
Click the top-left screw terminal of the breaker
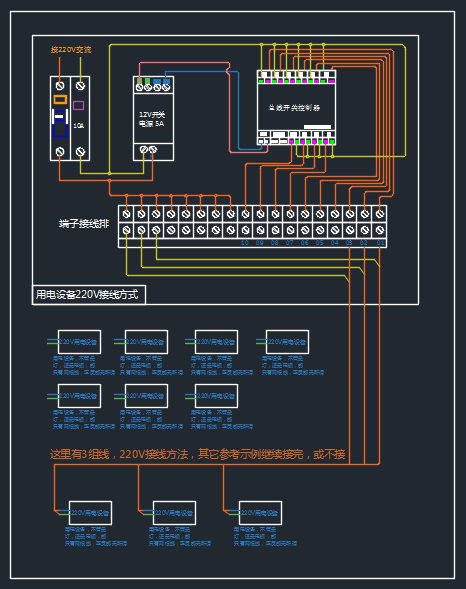(x=60, y=86)
